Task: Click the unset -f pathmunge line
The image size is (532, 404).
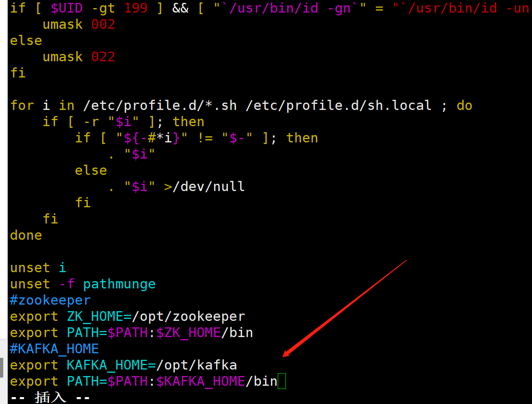Action: [x=82, y=284]
